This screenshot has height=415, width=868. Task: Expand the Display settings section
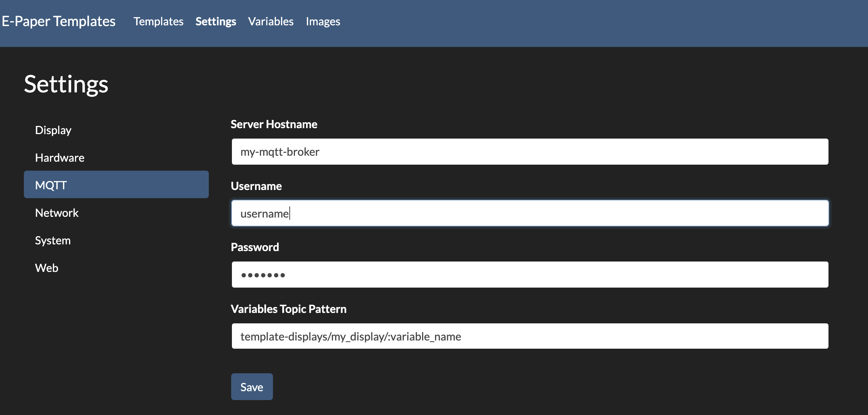coord(53,130)
